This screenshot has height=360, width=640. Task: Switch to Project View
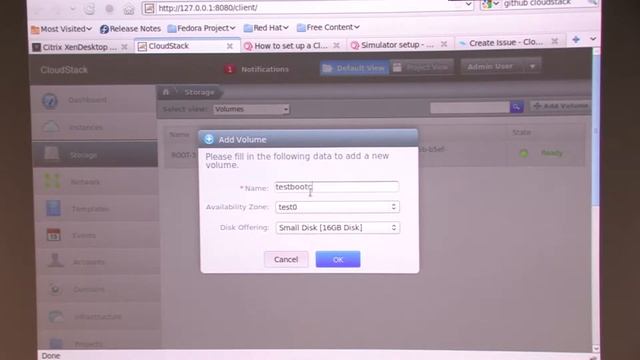422,67
